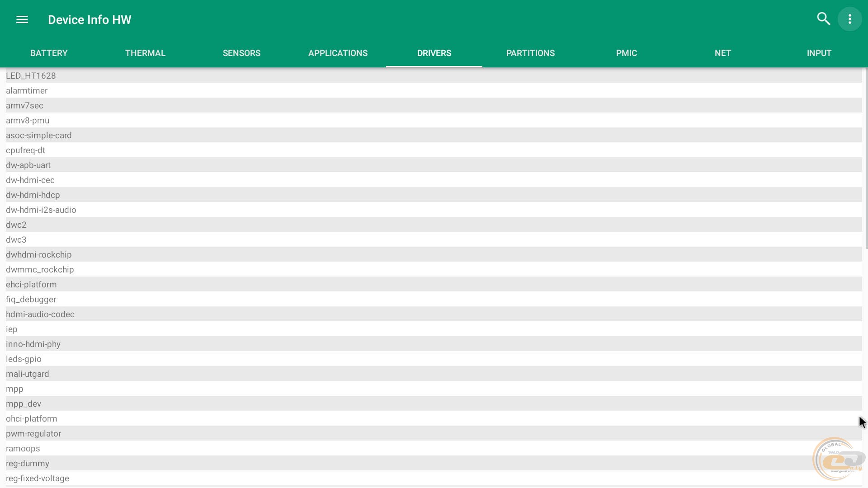Image resolution: width=868 pixels, height=488 pixels.
Task: Open the SENSORS tab
Action: point(241,53)
